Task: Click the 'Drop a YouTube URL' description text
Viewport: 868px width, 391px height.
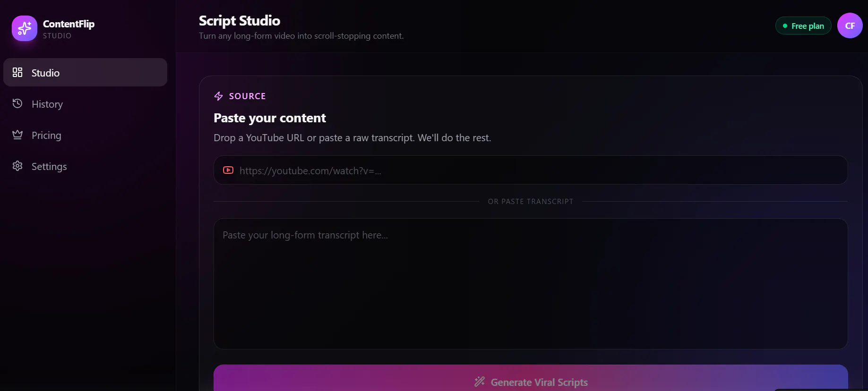Action: pos(352,138)
